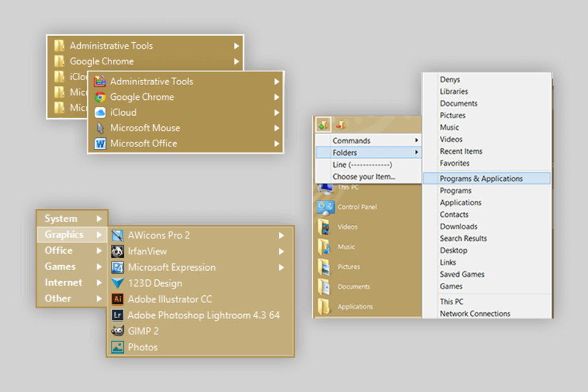588x392 pixels.
Task: Open the System category
Action: (x=72, y=219)
